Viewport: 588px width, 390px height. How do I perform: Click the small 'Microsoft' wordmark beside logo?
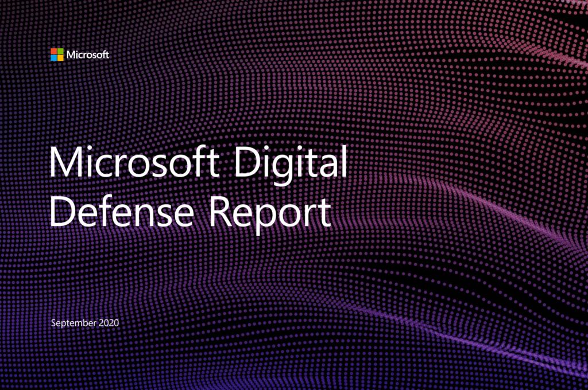click(x=88, y=54)
